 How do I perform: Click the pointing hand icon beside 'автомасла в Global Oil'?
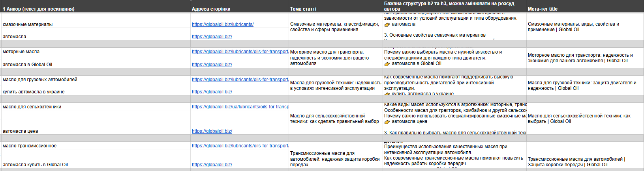(x=387, y=64)
